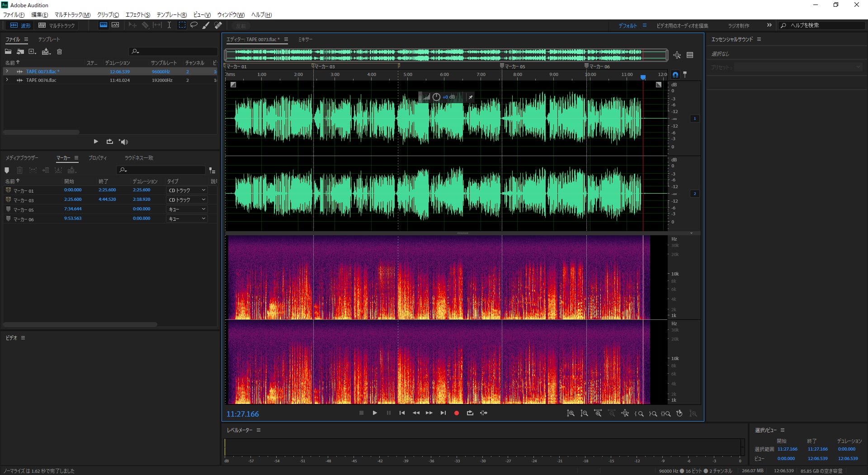The height and width of the screenshot is (475, 868).
Task: Switch to the プロパティ tab
Action: tap(98, 158)
